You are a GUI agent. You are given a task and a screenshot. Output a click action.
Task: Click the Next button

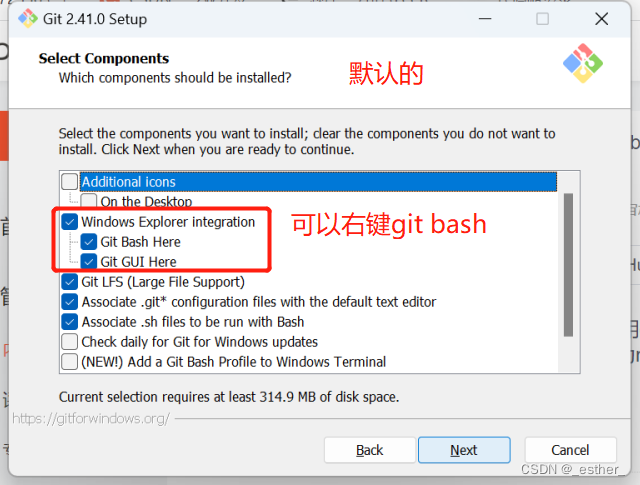pyautogui.click(x=464, y=450)
